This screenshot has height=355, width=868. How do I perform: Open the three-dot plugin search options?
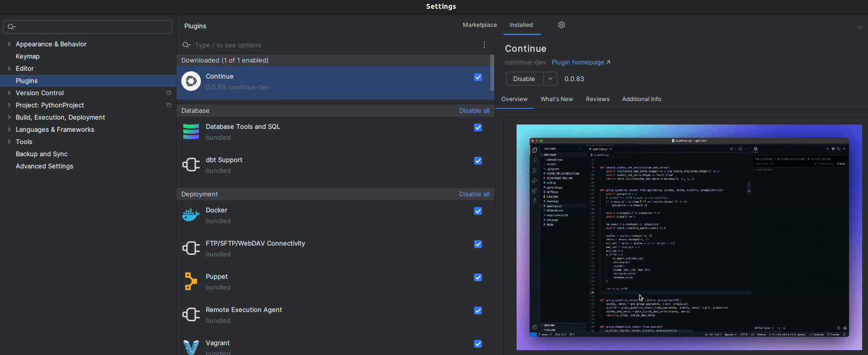484,45
